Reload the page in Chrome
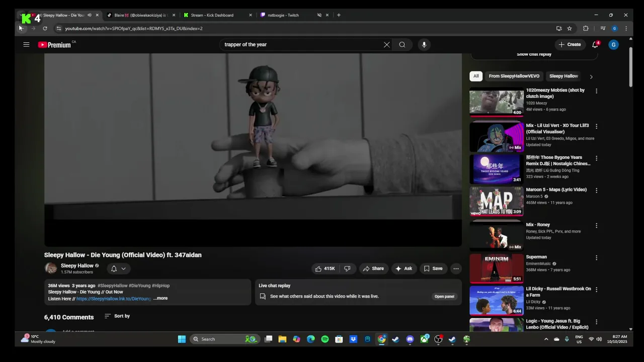 tap(45, 29)
